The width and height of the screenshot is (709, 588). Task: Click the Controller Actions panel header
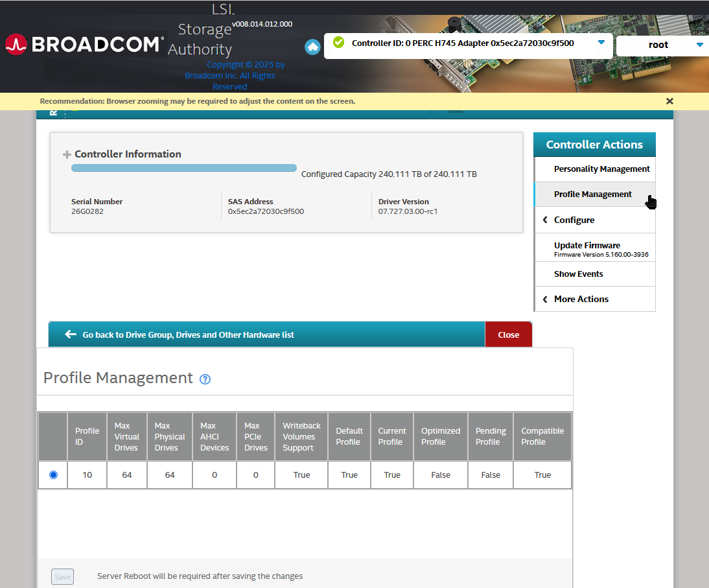pos(594,145)
